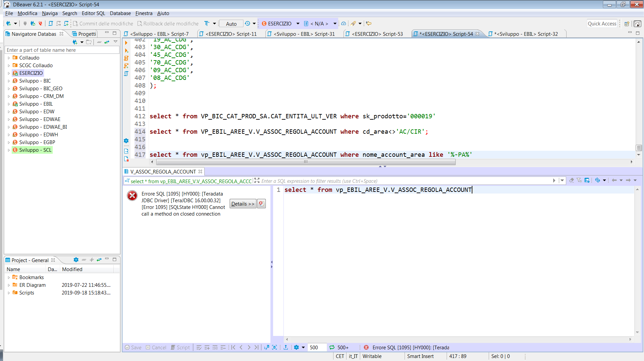The image size is (644, 361).
Task: Open the ESERCIZIO connection dropdown
Action: tap(298, 23)
